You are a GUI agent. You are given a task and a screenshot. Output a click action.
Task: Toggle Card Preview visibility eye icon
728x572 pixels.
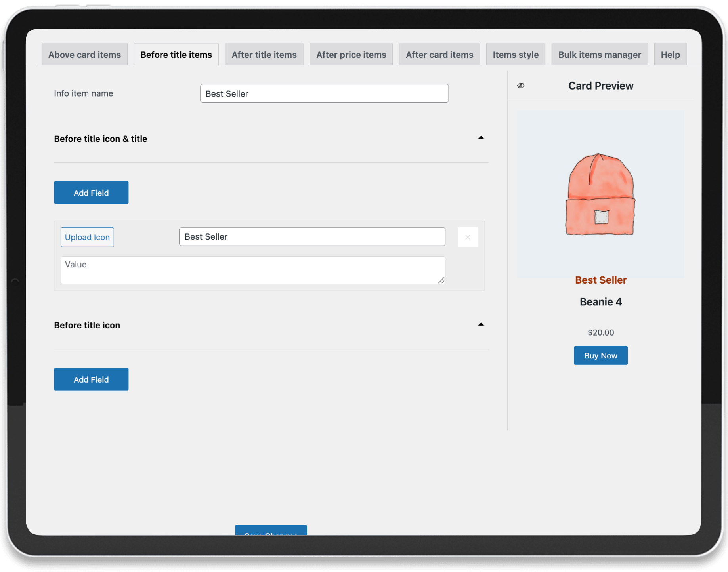(x=521, y=86)
